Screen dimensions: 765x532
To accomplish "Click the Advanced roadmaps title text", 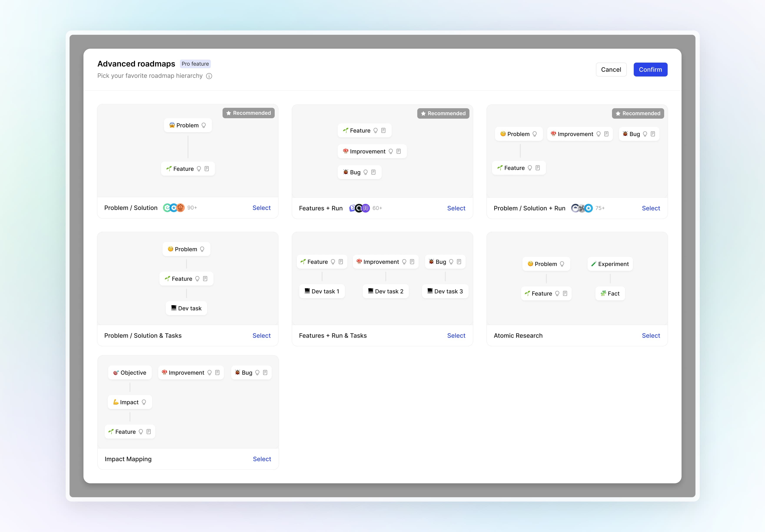I will pyautogui.click(x=136, y=64).
